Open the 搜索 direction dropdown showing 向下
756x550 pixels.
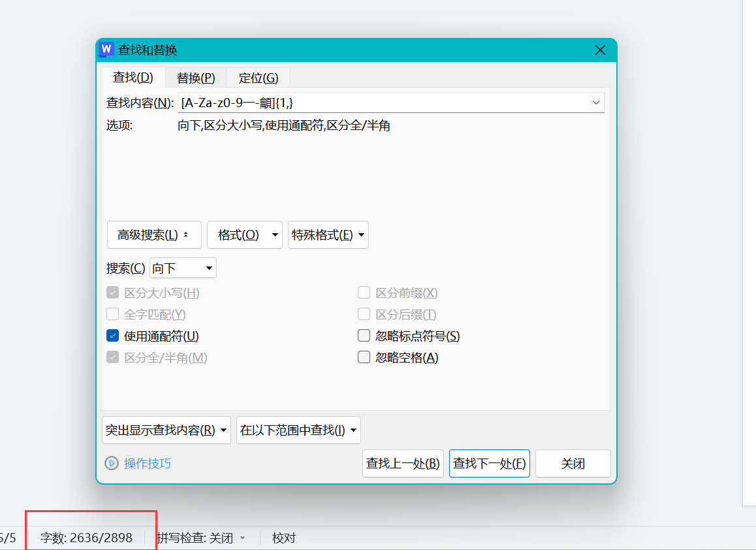tap(183, 268)
